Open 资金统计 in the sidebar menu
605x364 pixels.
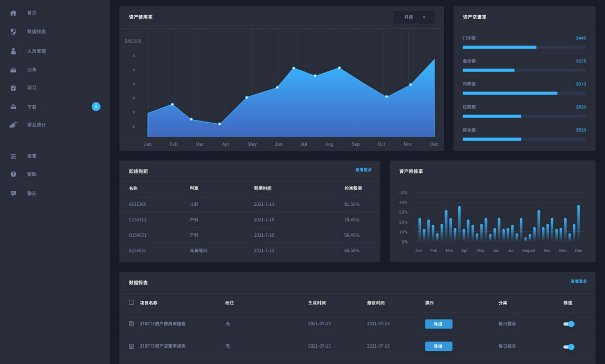(37, 125)
